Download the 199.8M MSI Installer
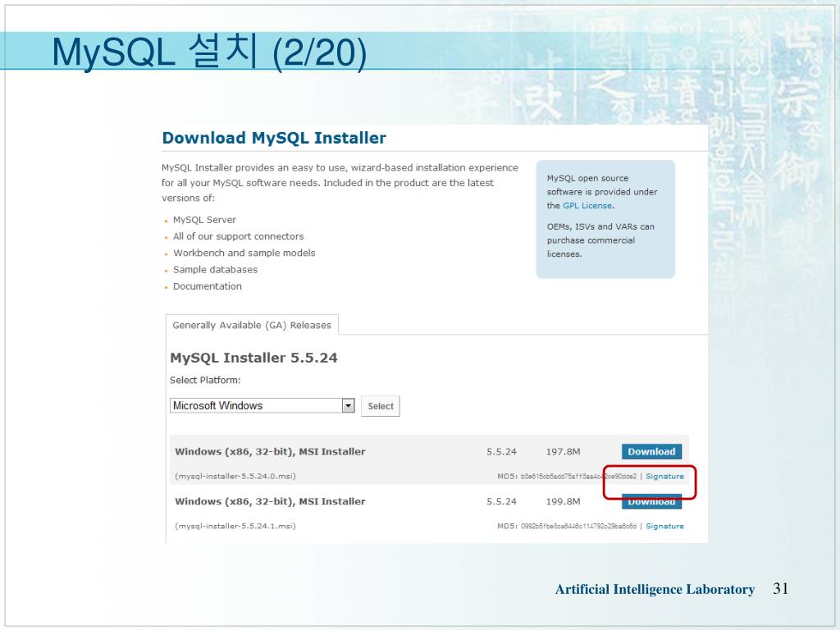 coord(651,502)
